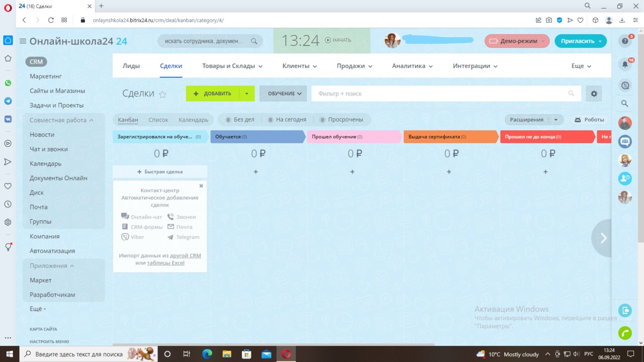Switch to the Календарь deals view
Screen dimensions: 644x362
[193, 120]
